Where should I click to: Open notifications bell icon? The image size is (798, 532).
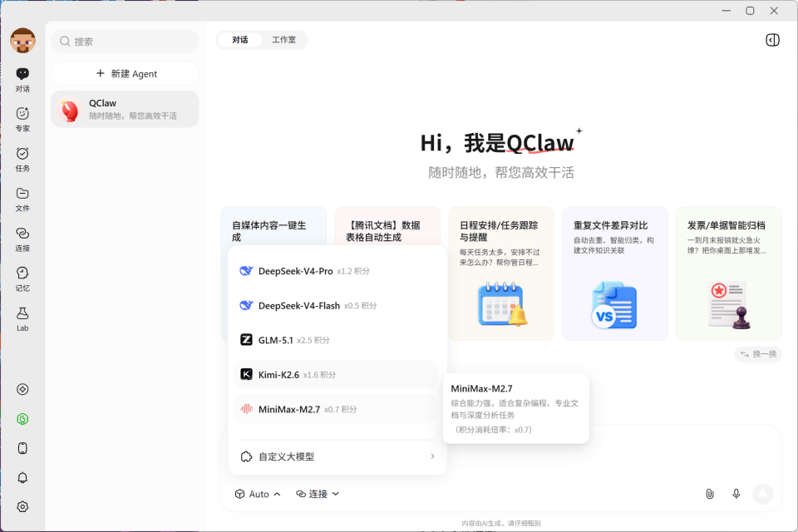click(22, 477)
